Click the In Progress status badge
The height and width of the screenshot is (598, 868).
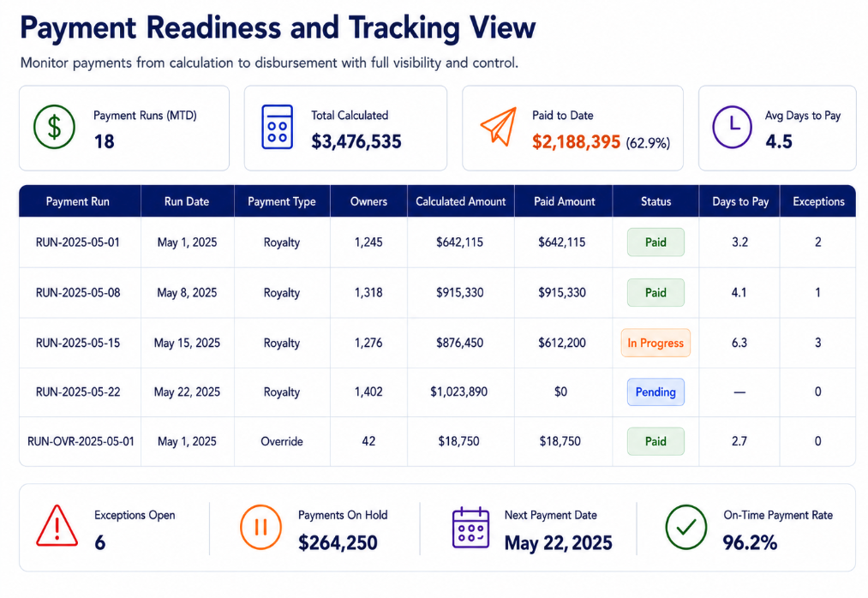click(x=655, y=343)
